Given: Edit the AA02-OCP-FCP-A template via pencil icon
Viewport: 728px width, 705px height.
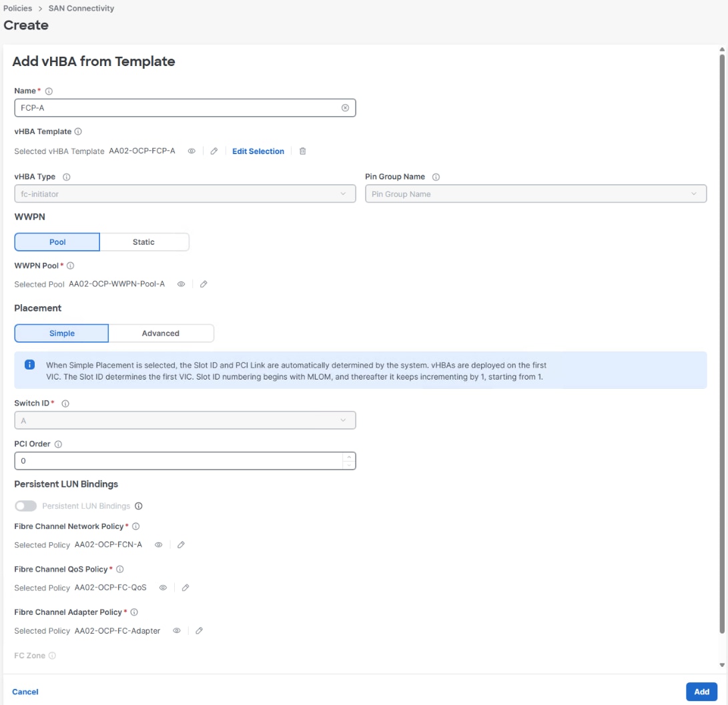Looking at the screenshot, I should (x=214, y=151).
